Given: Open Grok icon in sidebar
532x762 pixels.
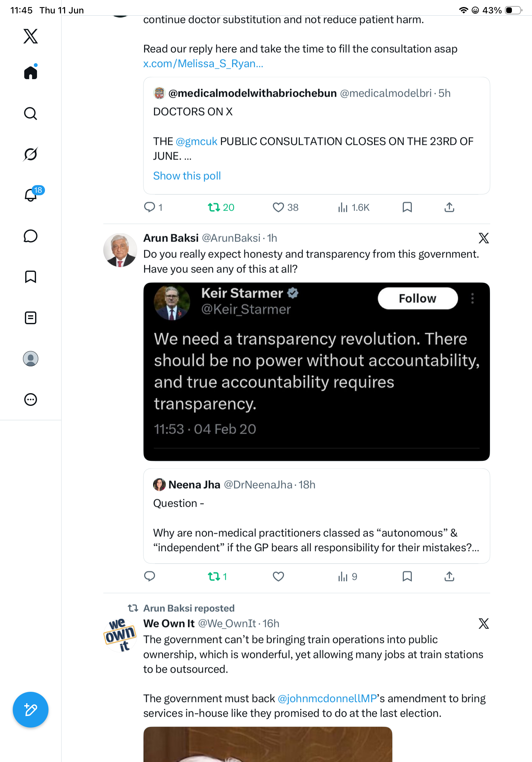Looking at the screenshot, I should click(x=31, y=154).
